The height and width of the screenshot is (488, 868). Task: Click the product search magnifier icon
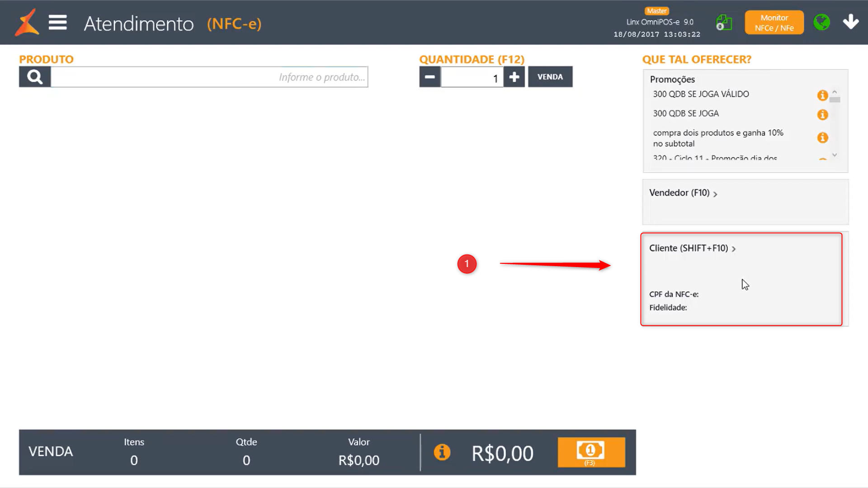pyautogui.click(x=35, y=77)
